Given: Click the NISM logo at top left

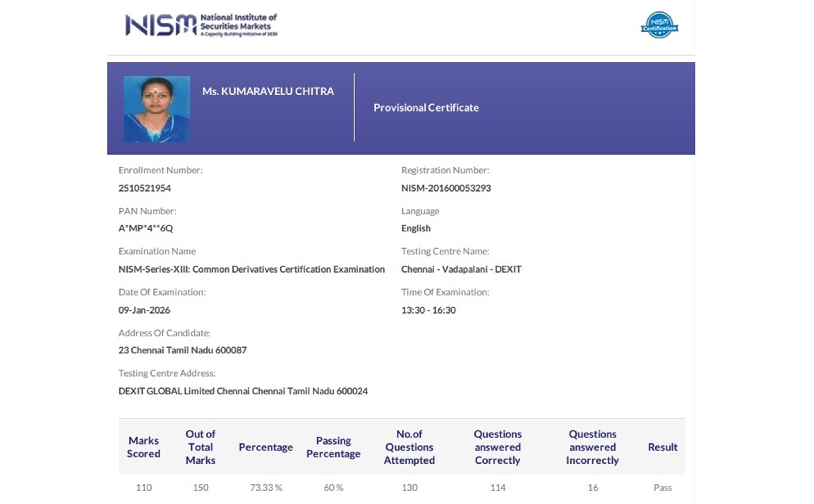Looking at the screenshot, I should pyautogui.click(x=201, y=25).
